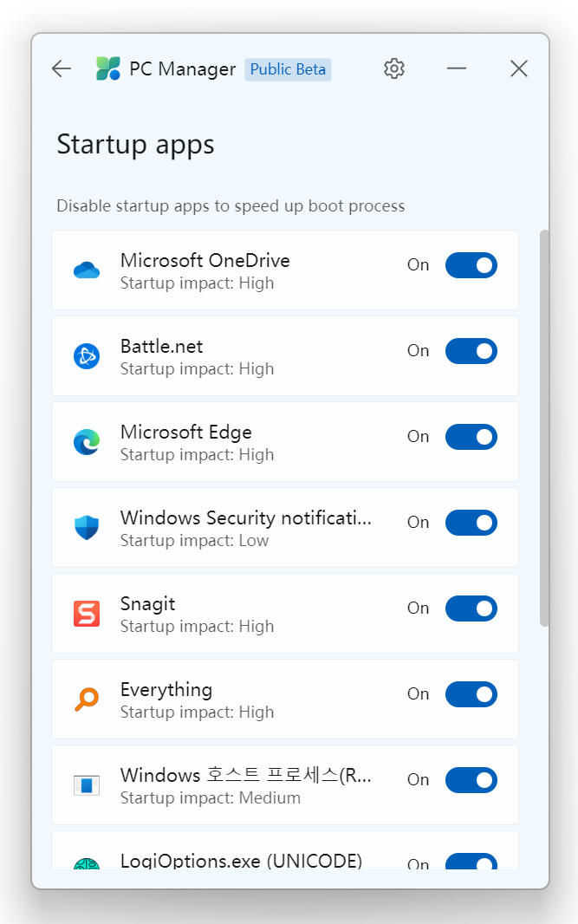Toggle off Microsoft Edge startup
Image resolution: width=578 pixels, height=924 pixels.
471,437
